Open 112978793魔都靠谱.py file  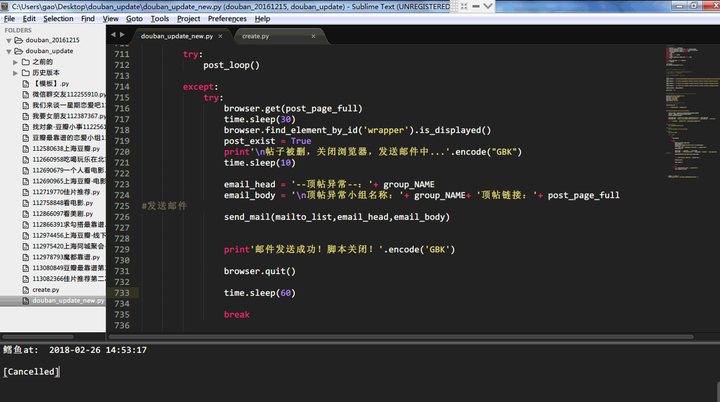click(66, 257)
